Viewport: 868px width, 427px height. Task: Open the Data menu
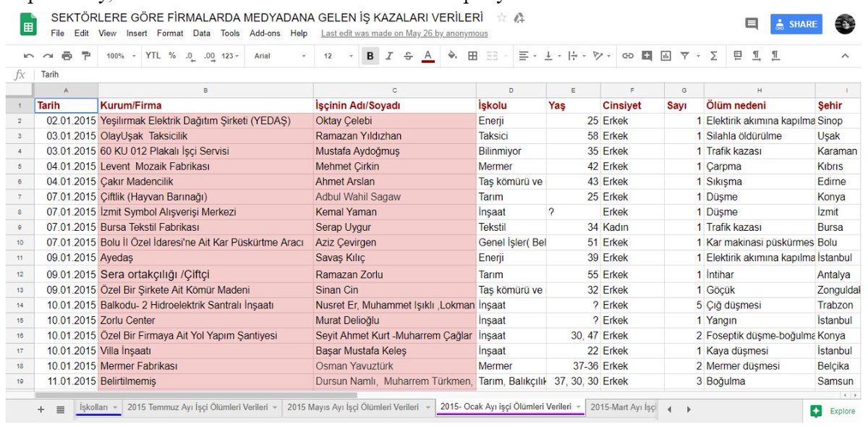pos(202,33)
